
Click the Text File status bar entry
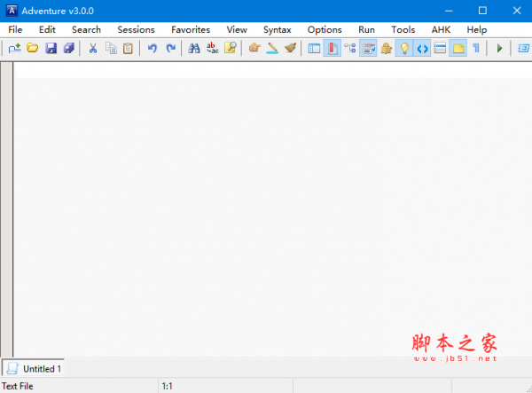click(18, 386)
